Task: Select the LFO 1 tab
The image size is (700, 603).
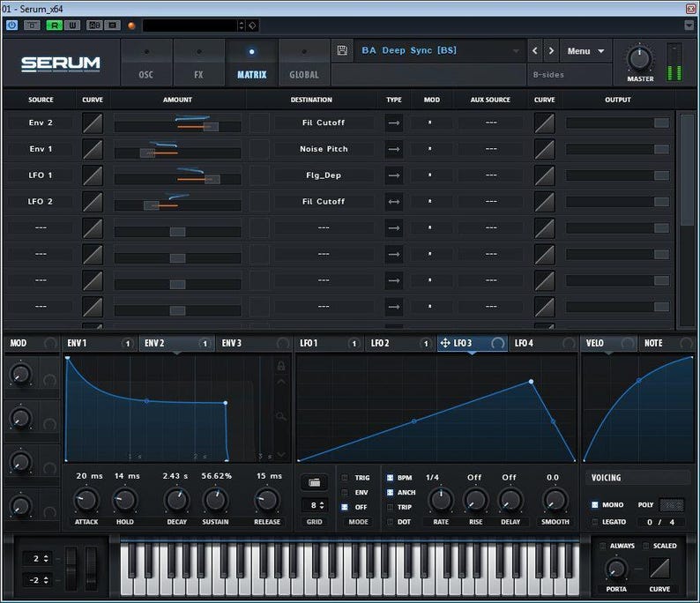Action: point(329,343)
